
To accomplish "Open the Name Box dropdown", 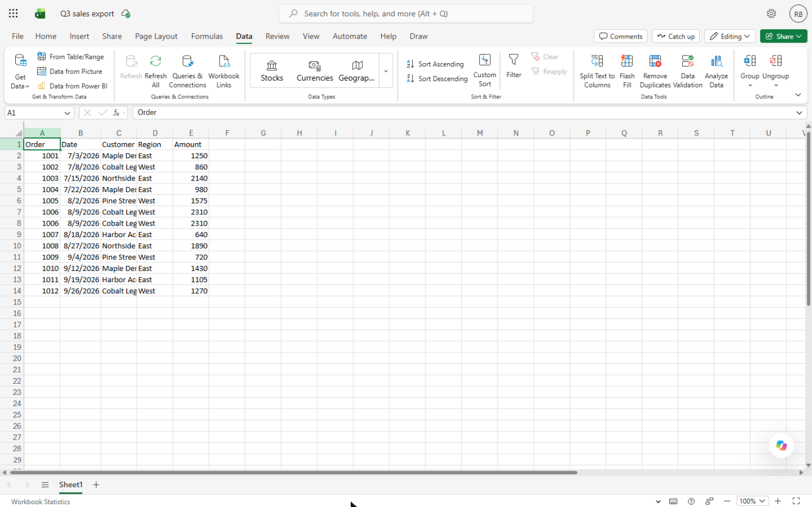I will (68, 113).
